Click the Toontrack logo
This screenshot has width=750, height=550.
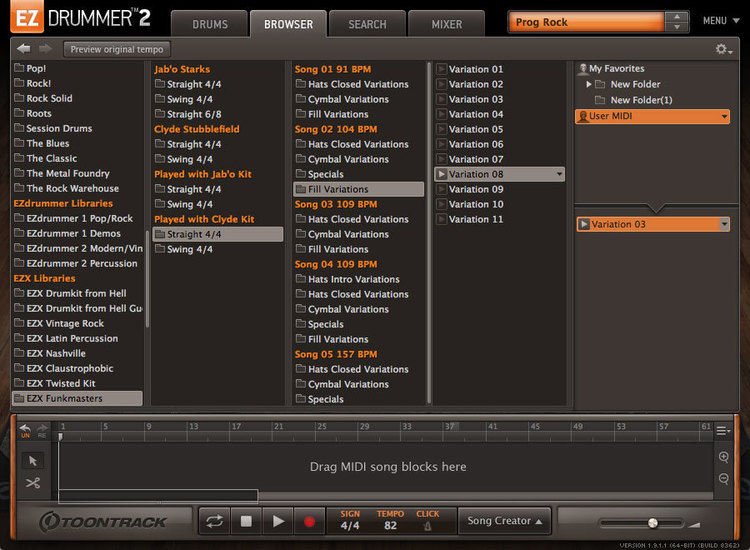point(103,521)
